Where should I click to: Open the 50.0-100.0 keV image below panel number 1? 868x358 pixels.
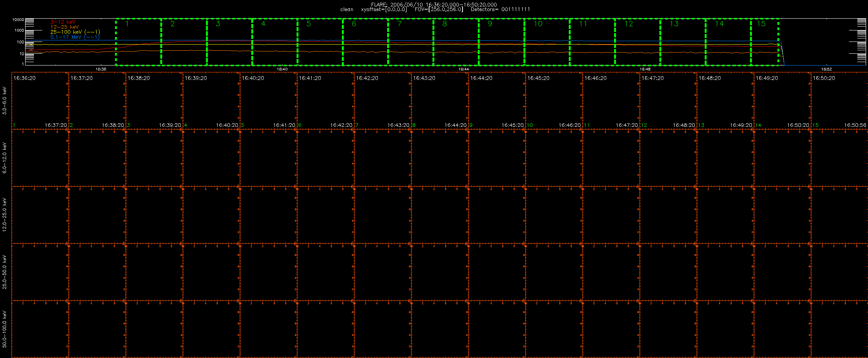(x=40, y=329)
